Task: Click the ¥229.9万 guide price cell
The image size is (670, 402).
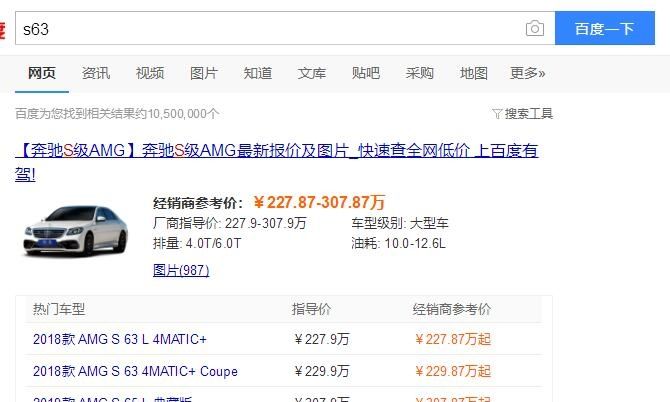Action: (x=321, y=371)
